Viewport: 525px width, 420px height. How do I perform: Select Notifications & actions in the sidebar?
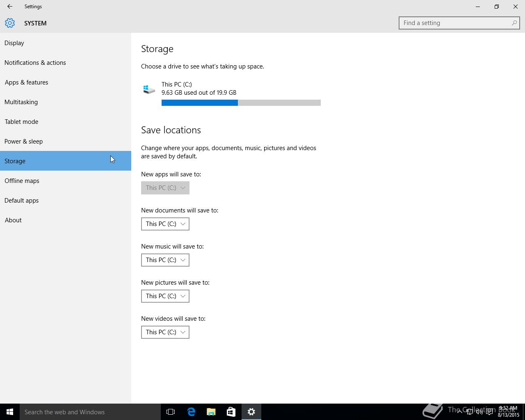[x=66, y=62]
